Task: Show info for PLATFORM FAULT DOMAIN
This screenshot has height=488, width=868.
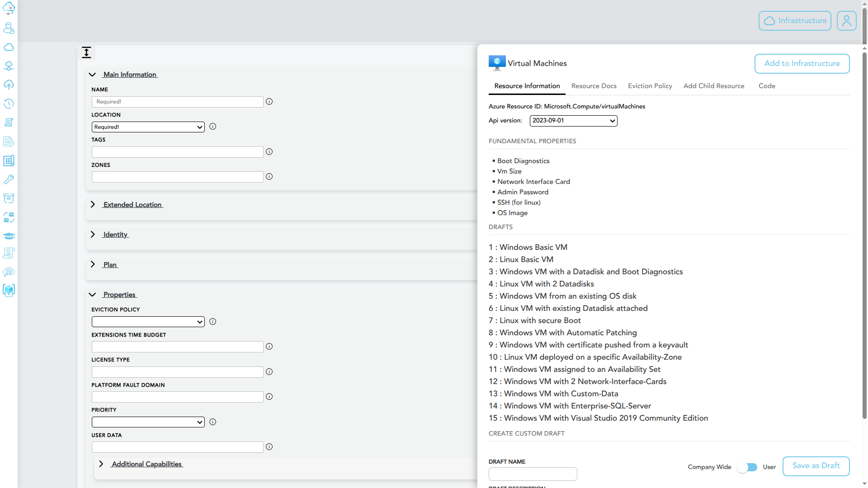Action: point(269,397)
